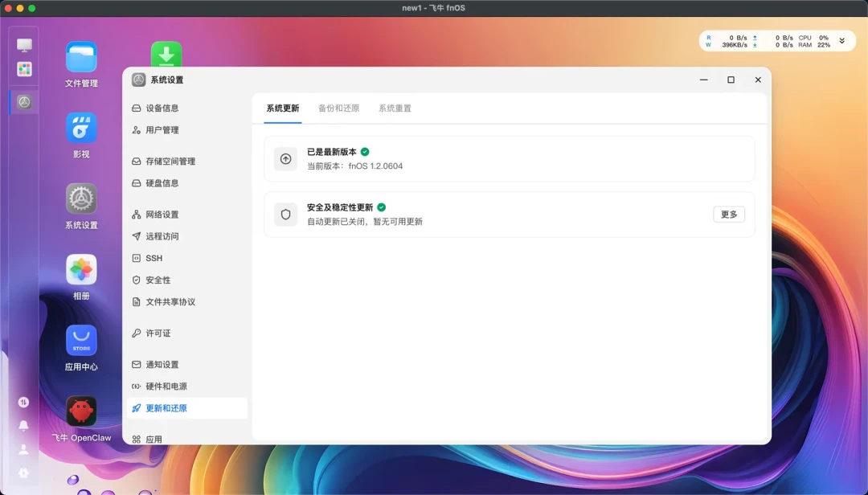868x495 pixels.
Task: Open the 相册 photo app icon
Action: coord(81,270)
